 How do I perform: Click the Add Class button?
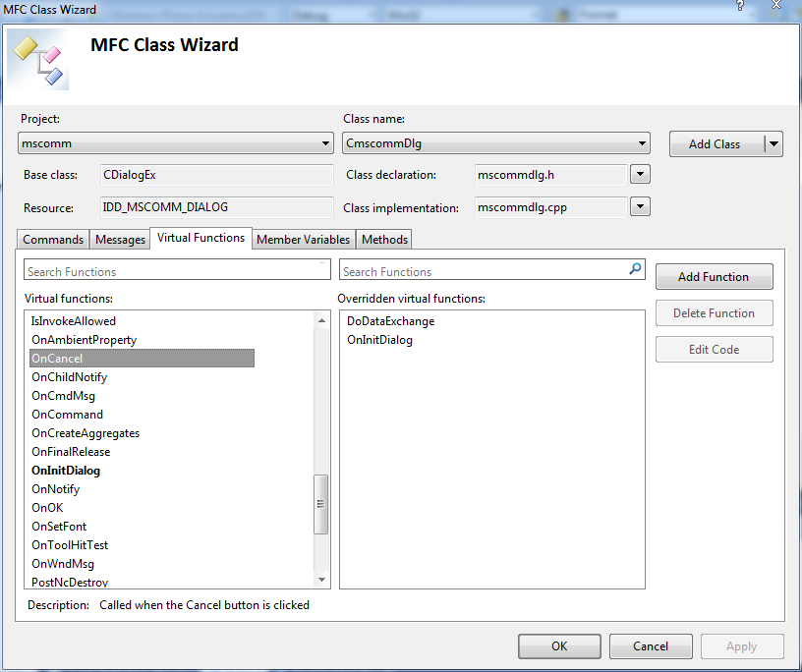715,144
